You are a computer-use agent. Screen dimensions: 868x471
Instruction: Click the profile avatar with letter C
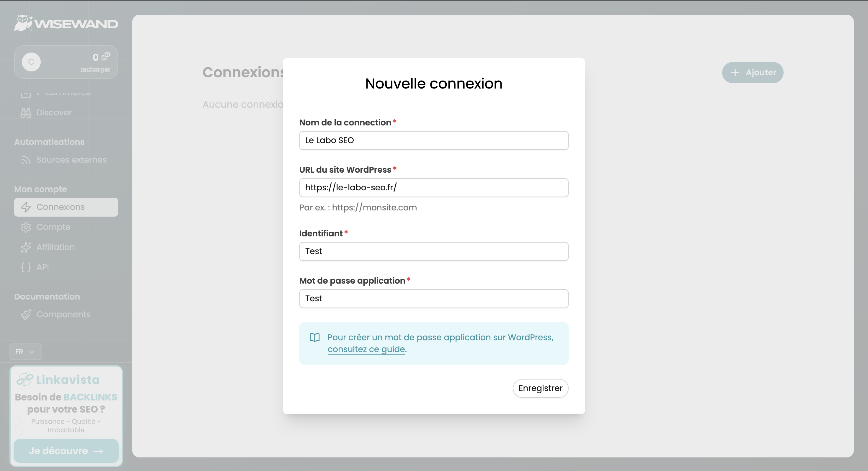32,62
